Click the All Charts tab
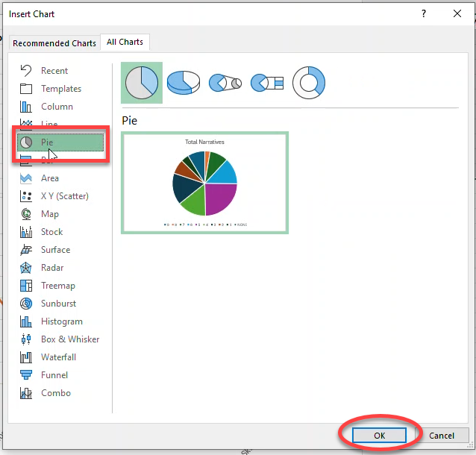The image size is (476, 455). (x=125, y=43)
